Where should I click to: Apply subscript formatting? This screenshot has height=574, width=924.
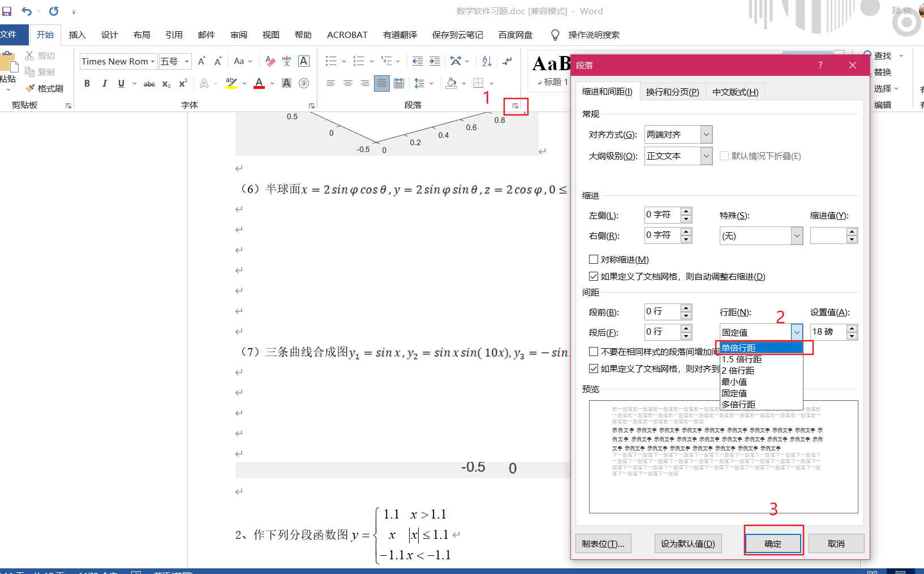click(166, 84)
